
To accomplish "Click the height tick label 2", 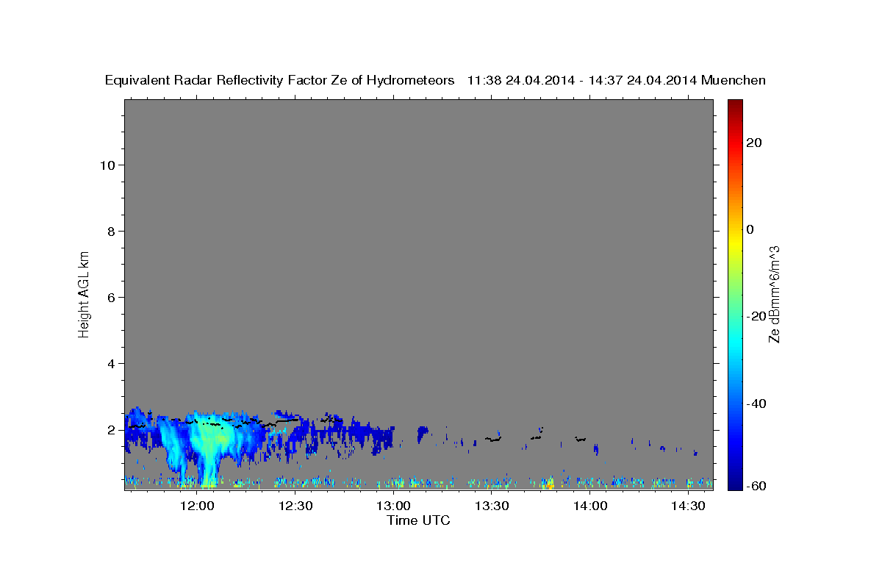I will [112, 430].
